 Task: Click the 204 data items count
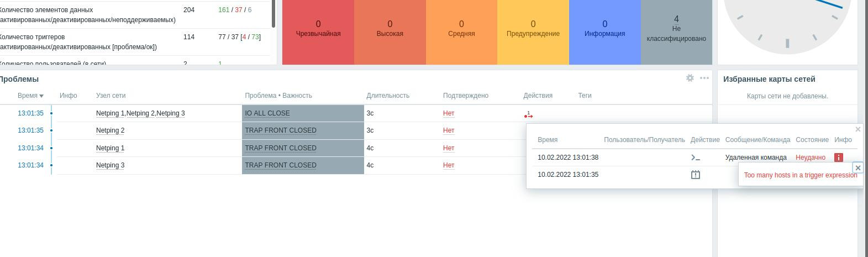[189, 10]
